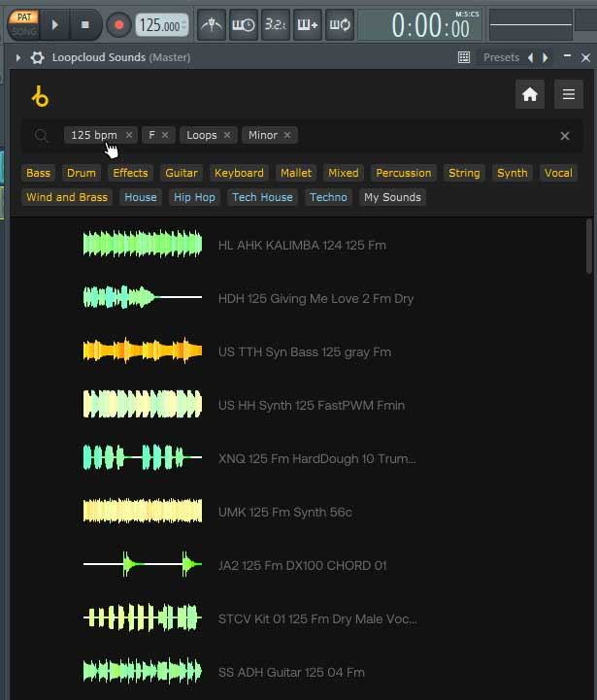This screenshot has height=700, width=597.
Task: Clear all search filters with X
Action: point(565,136)
